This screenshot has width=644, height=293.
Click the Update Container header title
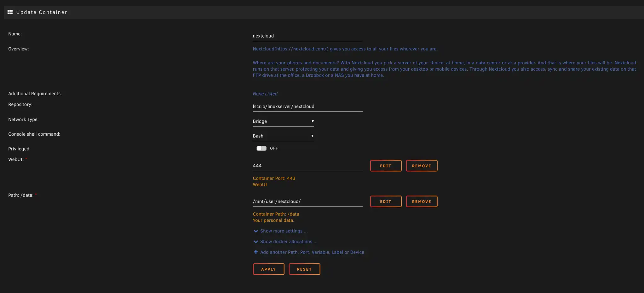click(x=42, y=12)
